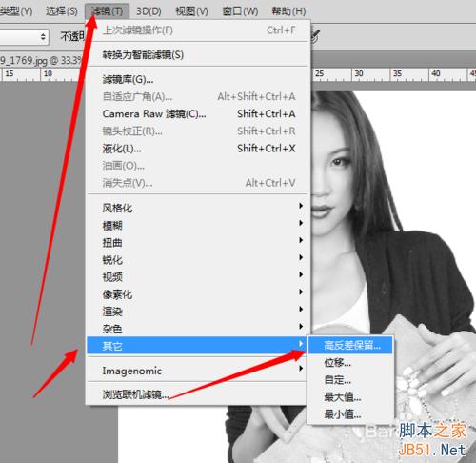Open the 帮助(H) menu
476x463 pixels.
click(x=288, y=11)
